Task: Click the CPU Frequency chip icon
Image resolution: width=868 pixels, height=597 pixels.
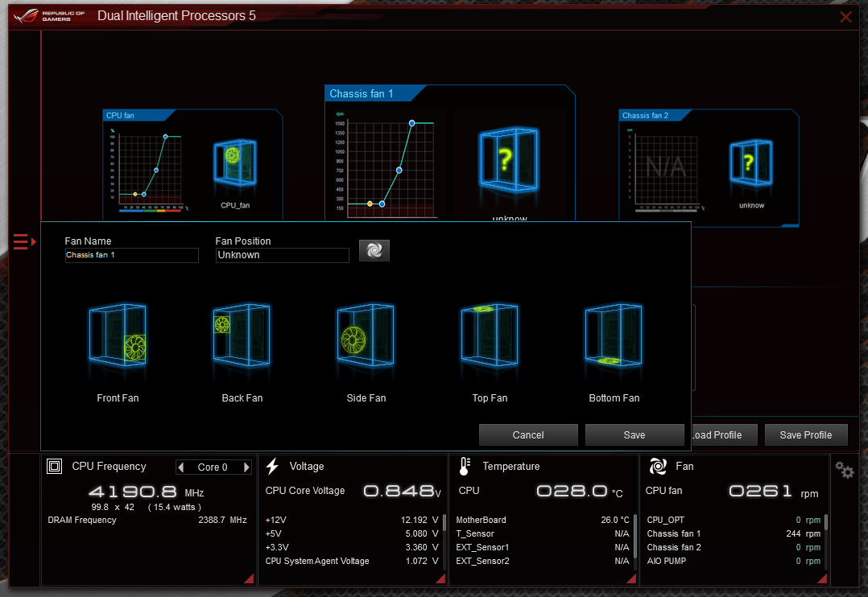Action: point(54,467)
